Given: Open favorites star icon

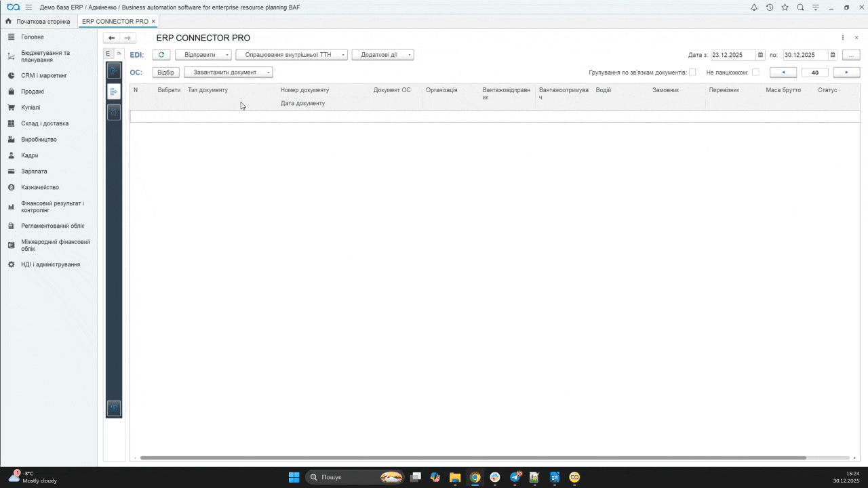Looking at the screenshot, I should point(785,7).
